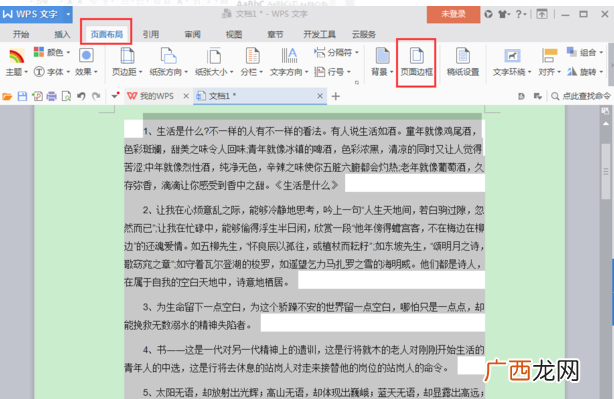614x399 pixels.
Task: Select the 页面布局 ribbon tab
Action: [107, 34]
